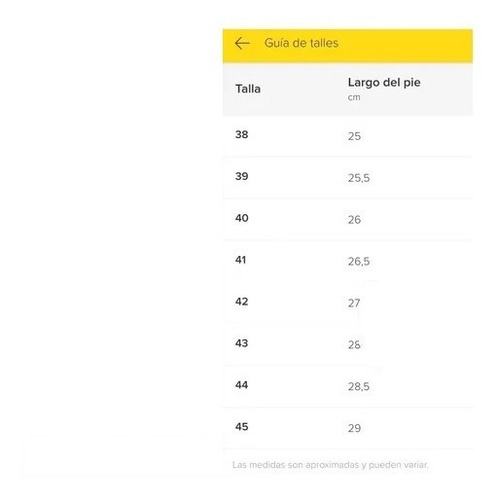This screenshot has height=500, width=497.
Task: Click the approximate measurements disclaimer text
Action: coord(330,465)
